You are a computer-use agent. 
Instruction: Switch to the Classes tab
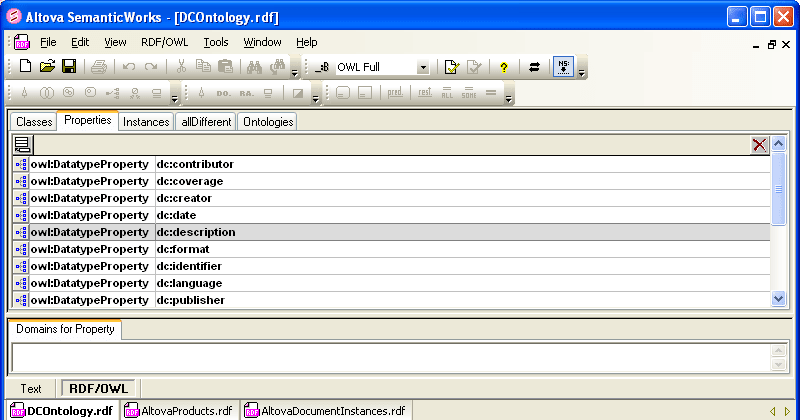click(34, 122)
